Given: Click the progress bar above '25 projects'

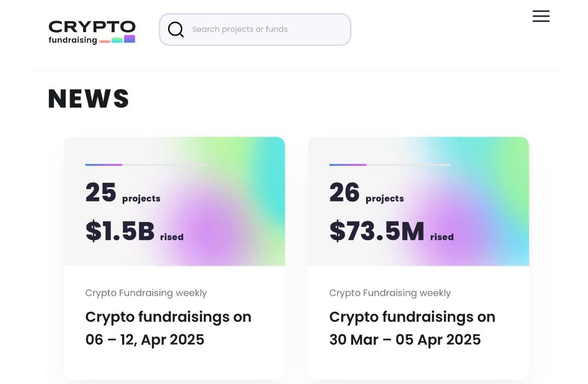Looking at the screenshot, I should tap(146, 164).
